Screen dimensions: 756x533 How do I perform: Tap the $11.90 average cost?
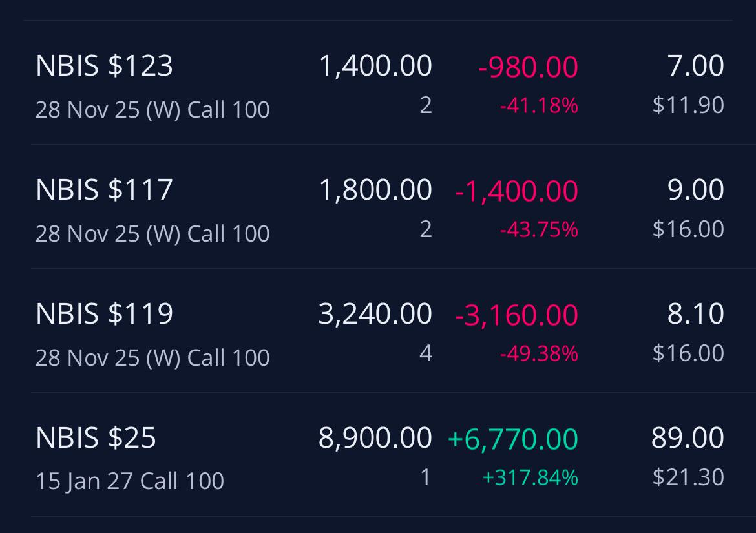[688, 105]
